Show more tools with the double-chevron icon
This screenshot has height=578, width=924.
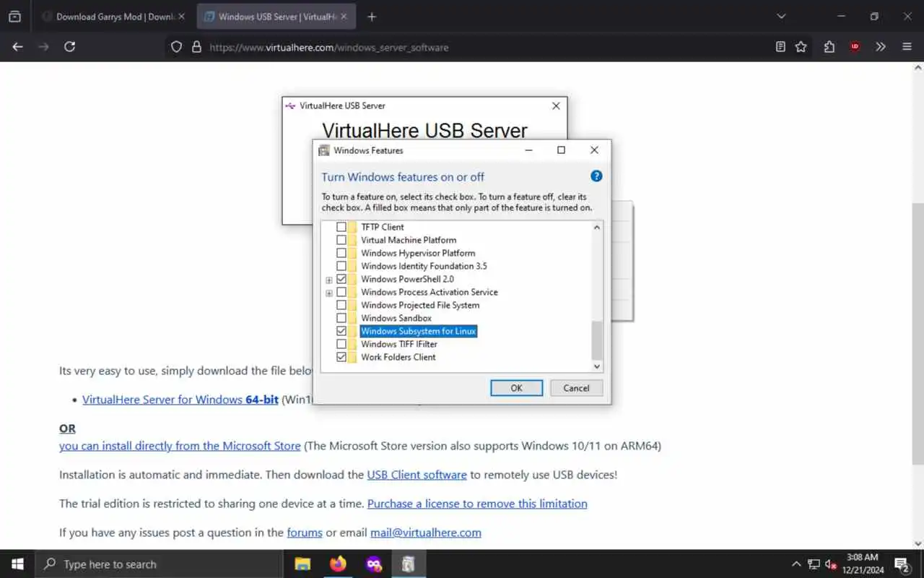(881, 47)
